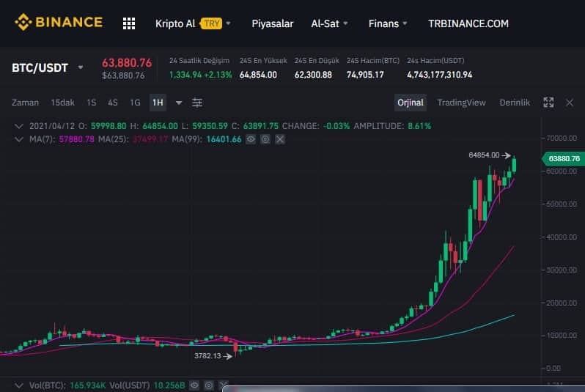The height and width of the screenshot is (392, 585).
Task: Open the Al-Sat menu
Action: 330,23
